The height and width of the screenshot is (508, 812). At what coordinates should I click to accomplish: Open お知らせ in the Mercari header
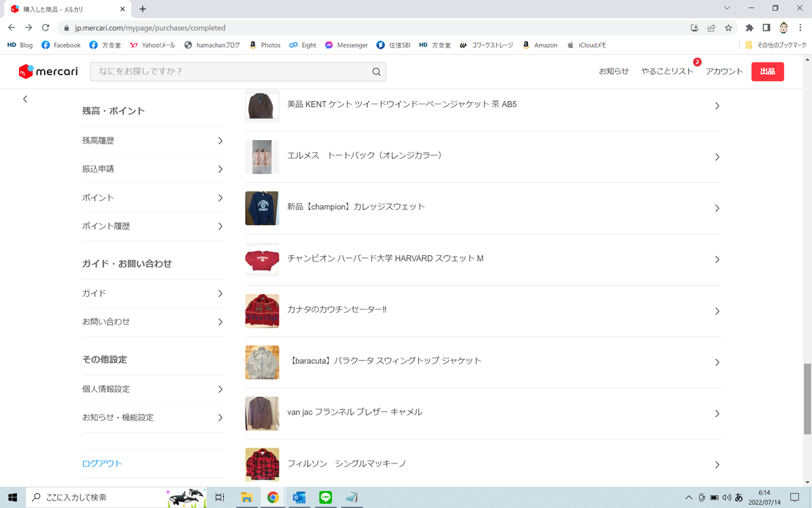[614, 72]
